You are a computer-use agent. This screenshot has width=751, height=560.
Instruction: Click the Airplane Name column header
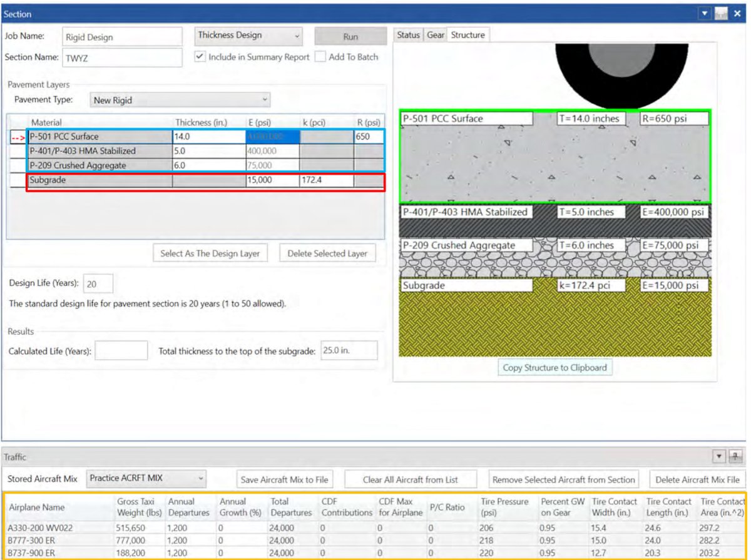(x=60, y=507)
